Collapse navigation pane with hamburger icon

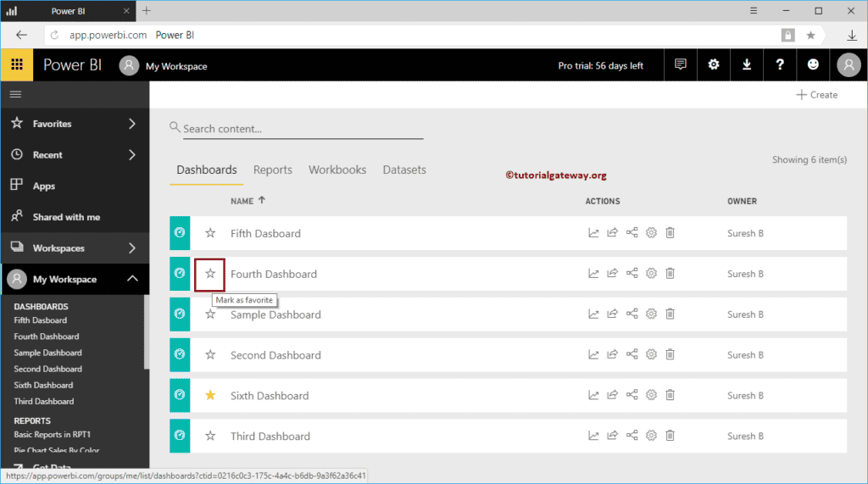pyautogui.click(x=15, y=94)
